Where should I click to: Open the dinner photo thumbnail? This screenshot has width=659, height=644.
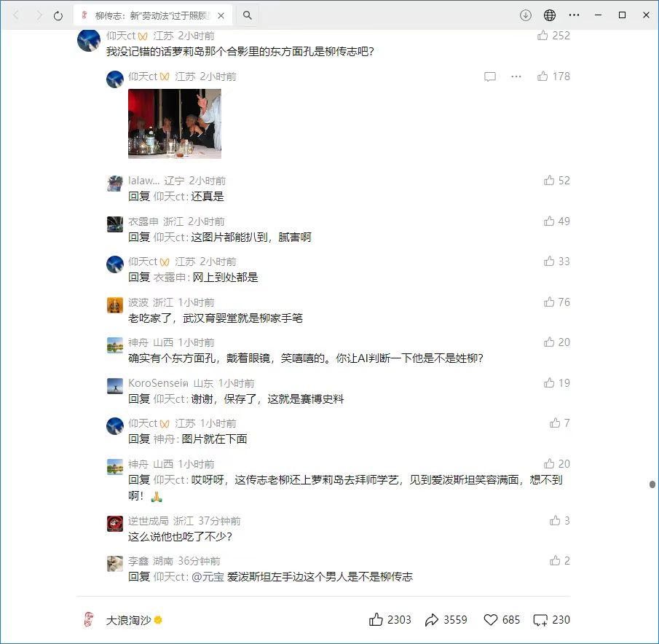175,124
